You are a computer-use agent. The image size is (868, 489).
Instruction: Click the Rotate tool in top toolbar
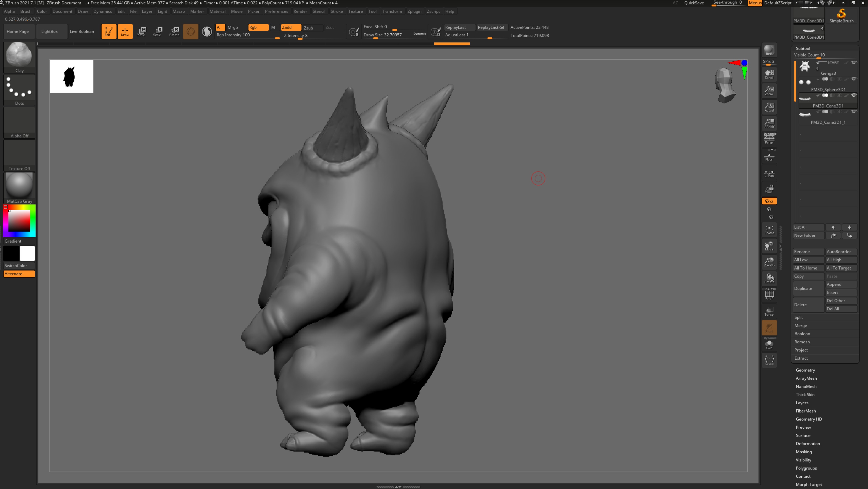(x=174, y=31)
